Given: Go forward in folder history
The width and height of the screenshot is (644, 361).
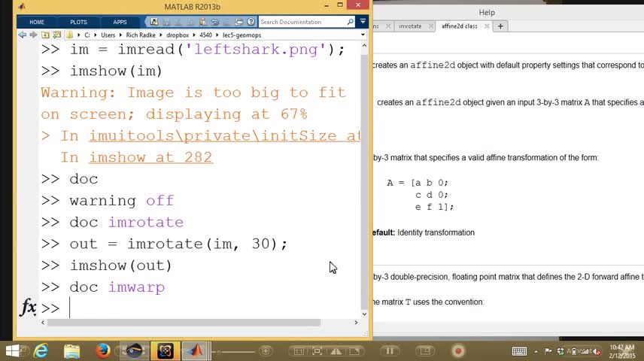Looking at the screenshot, I should (33, 35).
